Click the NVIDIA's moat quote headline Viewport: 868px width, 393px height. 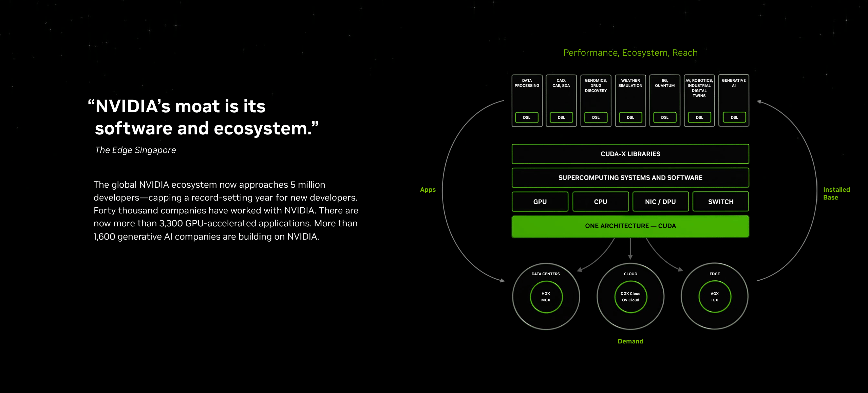(203, 117)
